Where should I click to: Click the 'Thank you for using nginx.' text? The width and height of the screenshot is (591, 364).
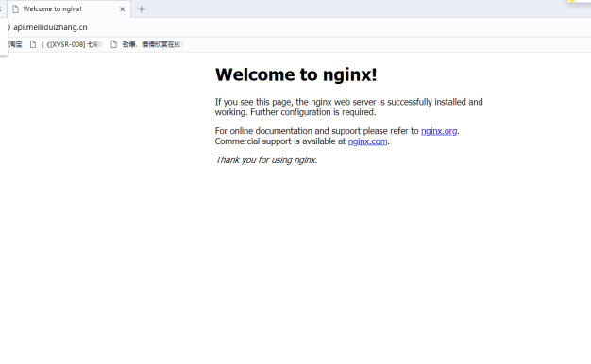pyautogui.click(x=266, y=160)
